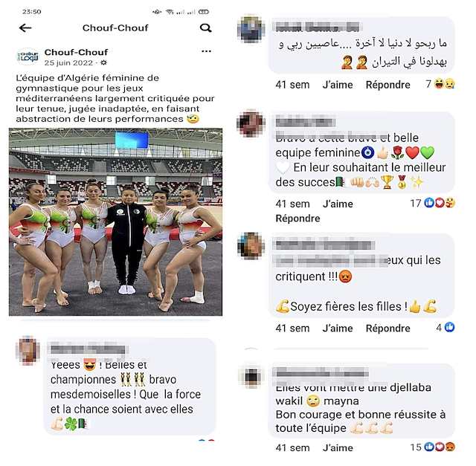Like the 'Soyez fières les filles' comment
The height and width of the screenshot is (466, 476).
coord(338,329)
